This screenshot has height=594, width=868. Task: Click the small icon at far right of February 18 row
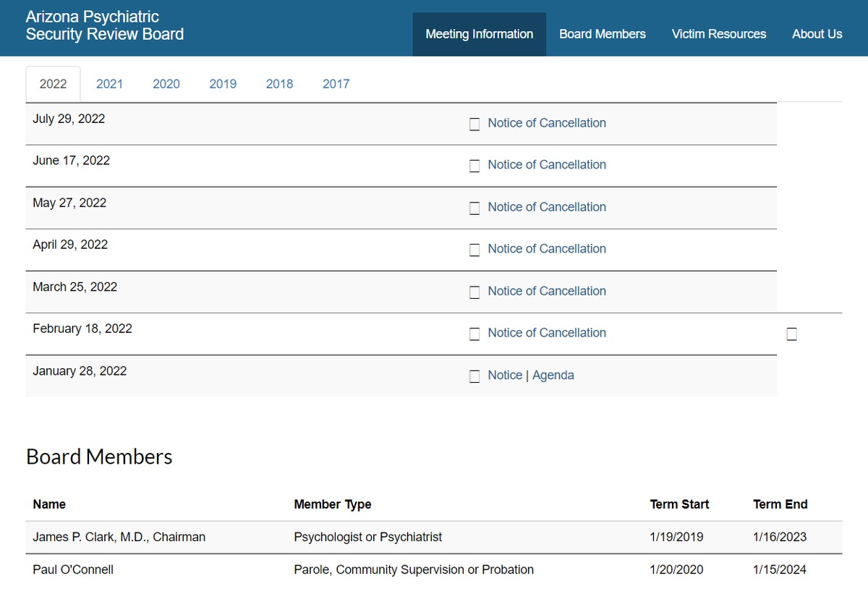791,334
